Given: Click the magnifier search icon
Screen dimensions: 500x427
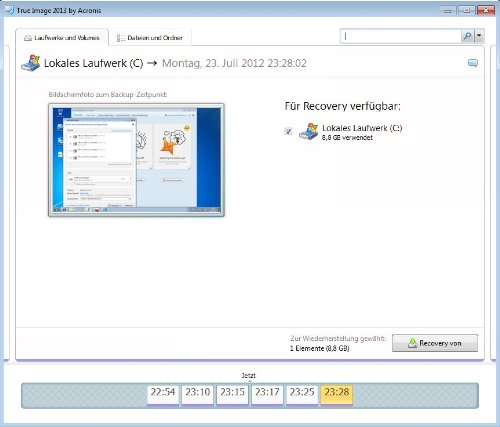Looking at the screenshot, I should pos(467,36).
